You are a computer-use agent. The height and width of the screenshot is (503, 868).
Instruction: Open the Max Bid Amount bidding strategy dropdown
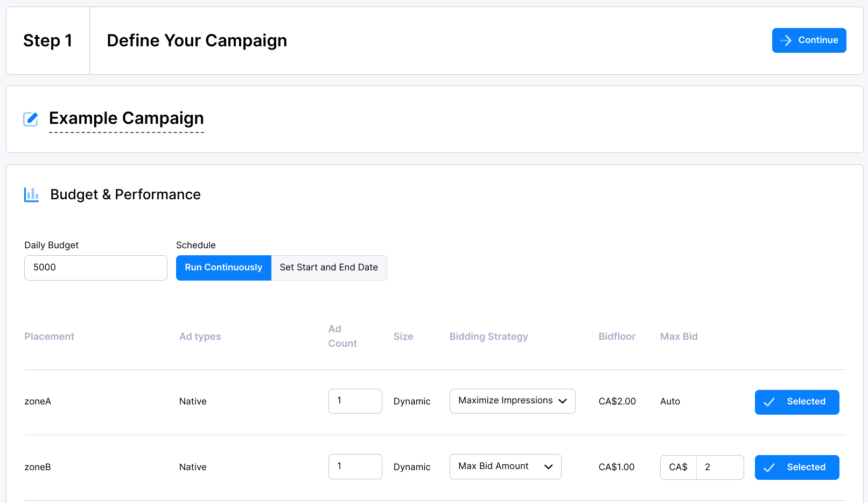[506, 466]
